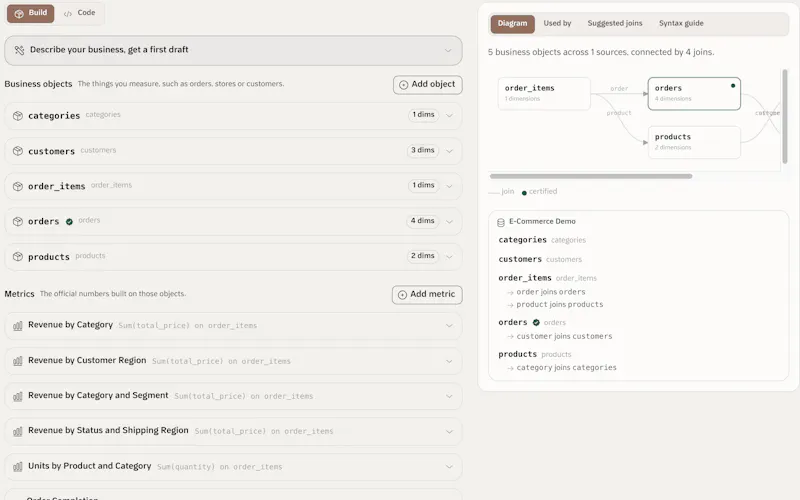The height and width of the screenshot is (500, 800).
Task: Click chart icon of Revenue by Category metric
Action: (x=18, y=326)
